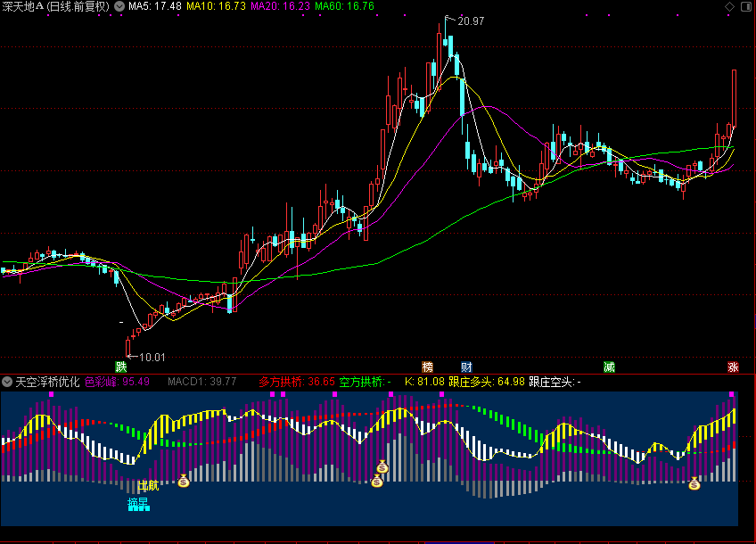Click the blue 财 event marker

pyautogui.click(x=466, y=367)
